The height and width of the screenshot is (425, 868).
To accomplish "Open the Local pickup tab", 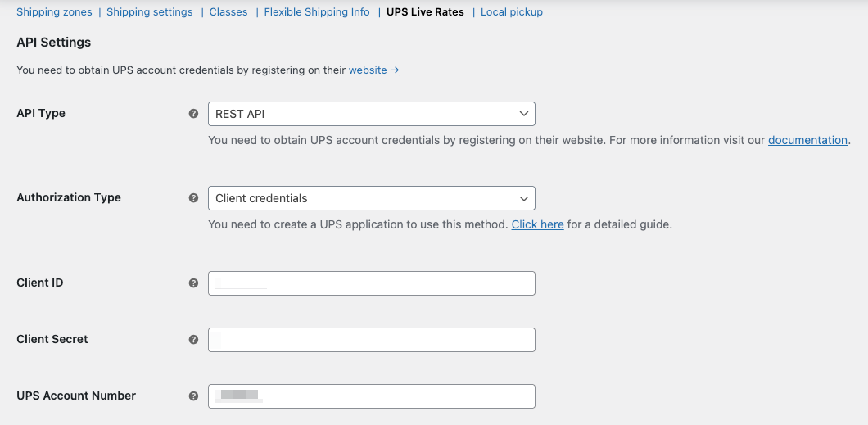I will point(511,12).
